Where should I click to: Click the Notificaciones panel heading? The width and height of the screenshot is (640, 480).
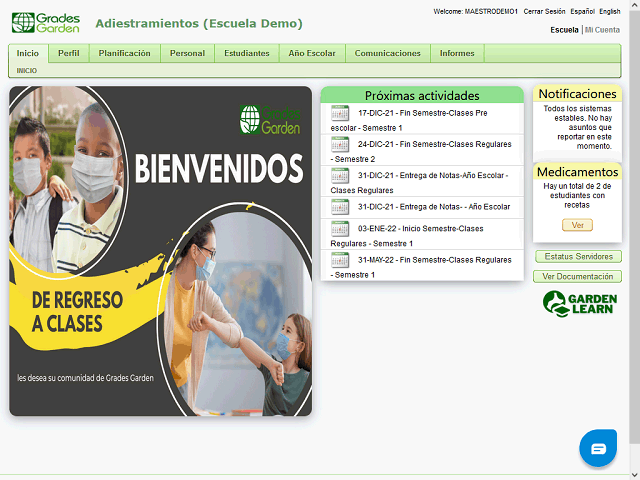577,94
